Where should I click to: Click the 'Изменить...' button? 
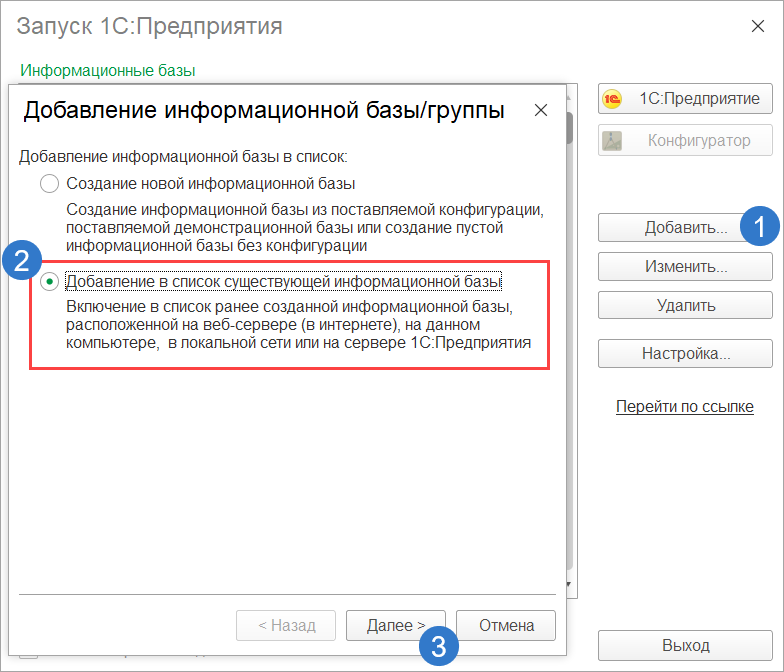click(x=685, y=266)
